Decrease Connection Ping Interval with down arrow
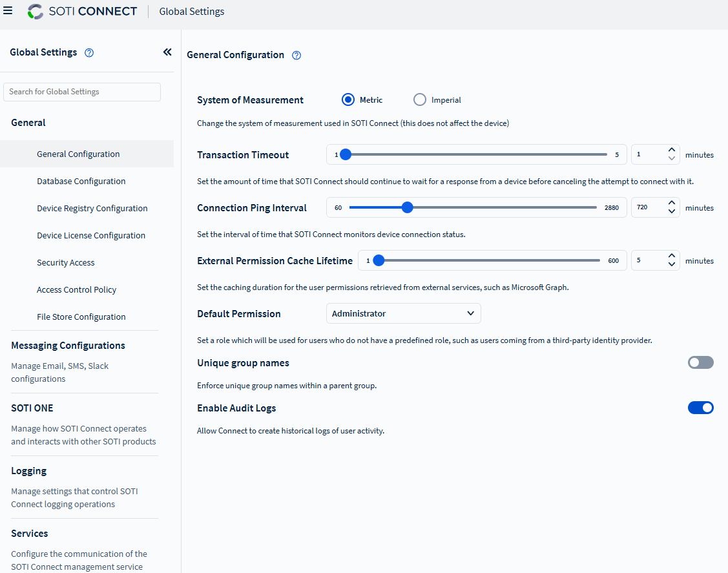This screenshot has width=728, height=573. click(671, 211)
